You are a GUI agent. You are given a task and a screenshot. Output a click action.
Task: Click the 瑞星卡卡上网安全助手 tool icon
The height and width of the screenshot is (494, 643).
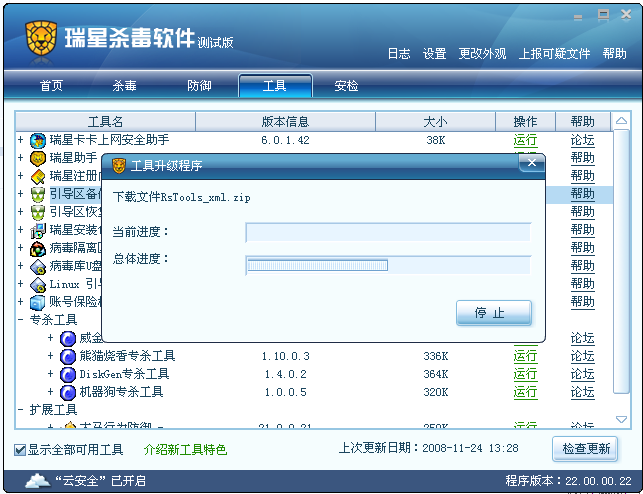click(x=38, y=141)
